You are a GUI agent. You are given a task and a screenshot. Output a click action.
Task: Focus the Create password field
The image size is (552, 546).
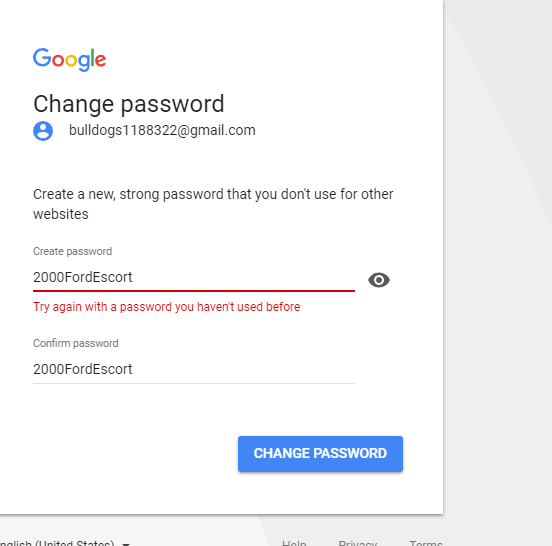[x=194, y=277]
